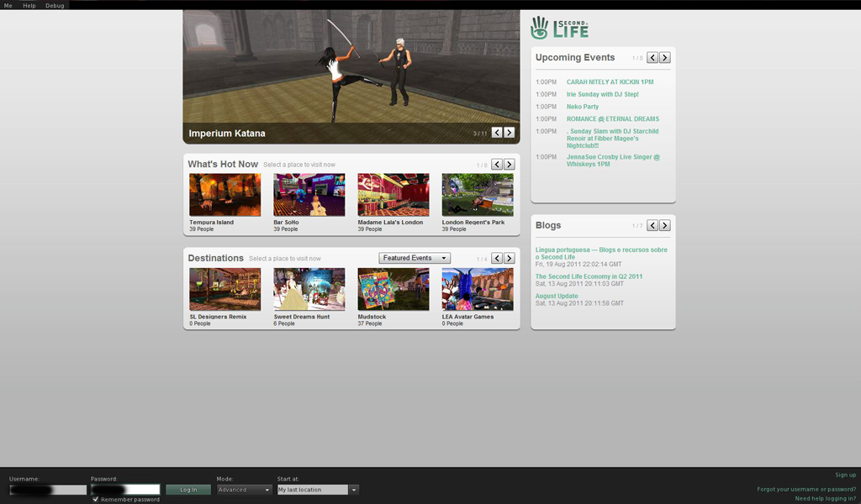Go to next Blogs page

pyautogui.click(x=664, y=226)
